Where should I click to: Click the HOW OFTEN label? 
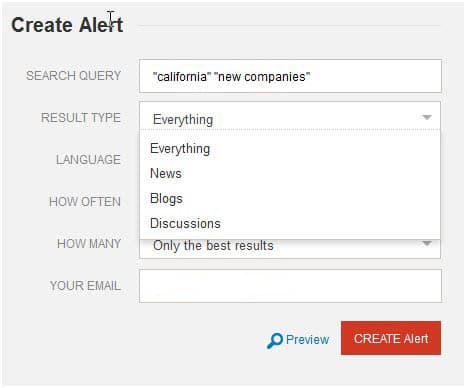click(85, 202)
